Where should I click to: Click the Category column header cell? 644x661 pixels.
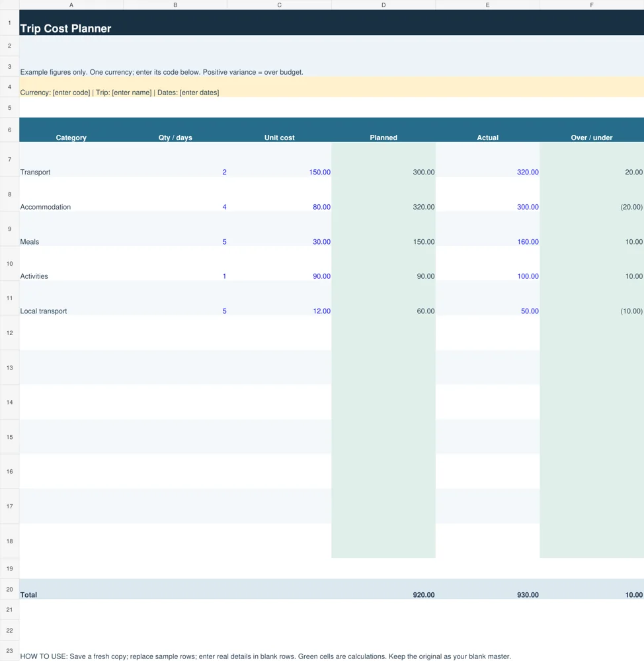71,130
